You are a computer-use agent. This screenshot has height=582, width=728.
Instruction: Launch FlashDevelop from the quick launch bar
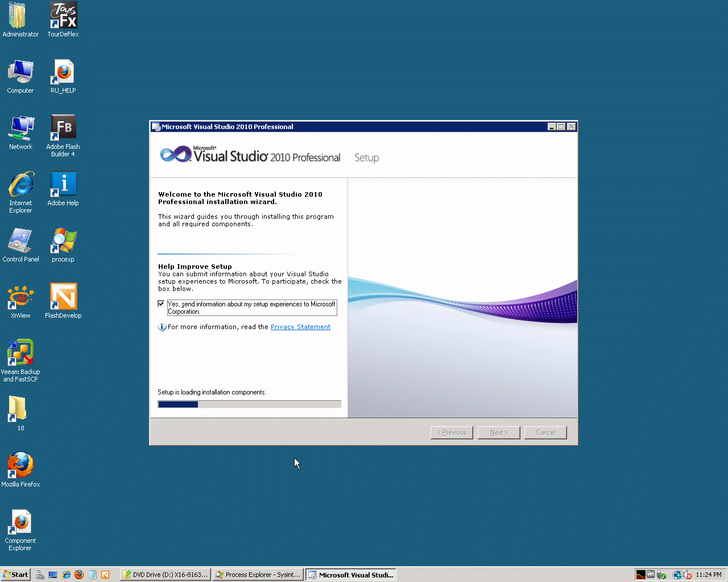[x=105, y=575]
